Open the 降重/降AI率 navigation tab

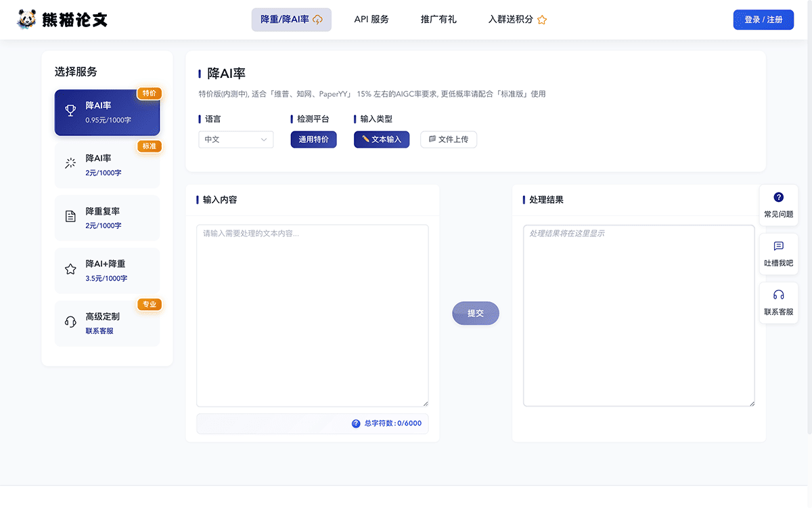[291, 20]
